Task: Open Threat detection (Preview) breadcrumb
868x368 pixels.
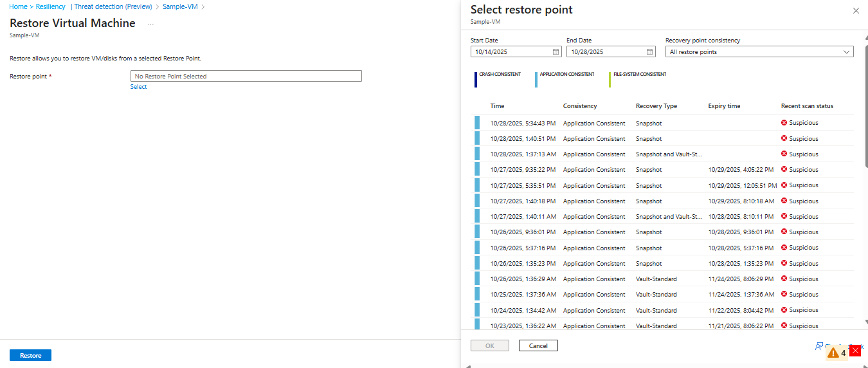Action: pos(113,6)
